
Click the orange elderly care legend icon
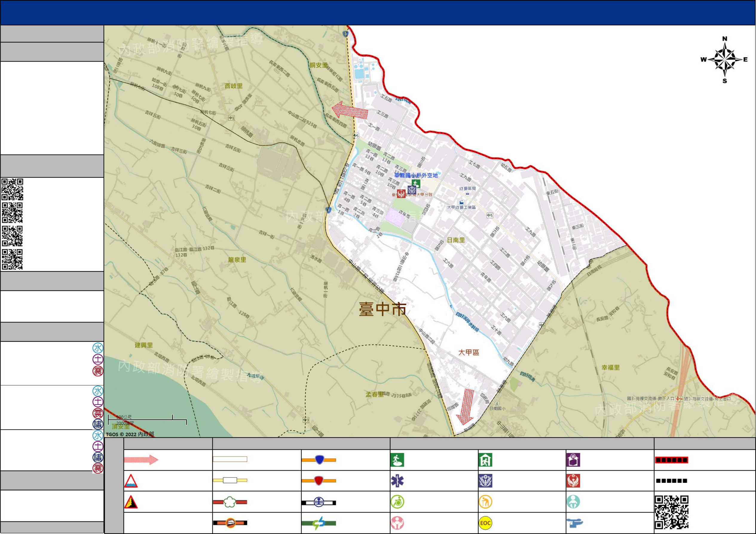click(x=485, y=502)
